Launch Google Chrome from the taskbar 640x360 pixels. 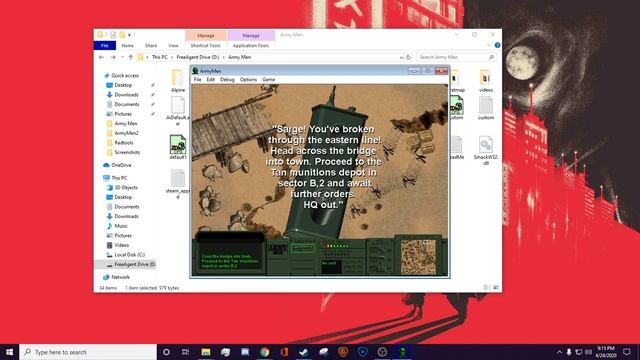(264, 352)
